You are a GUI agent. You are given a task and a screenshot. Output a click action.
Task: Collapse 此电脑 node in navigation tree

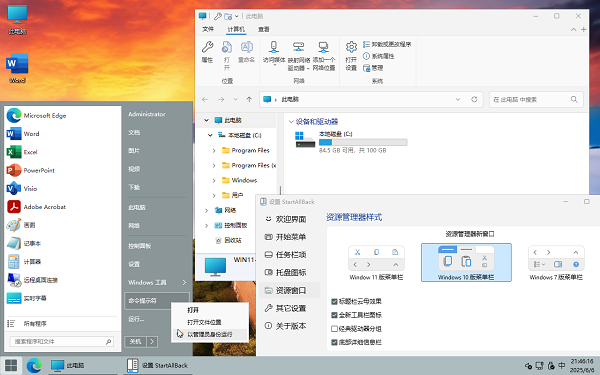click(x=206, y=120)
